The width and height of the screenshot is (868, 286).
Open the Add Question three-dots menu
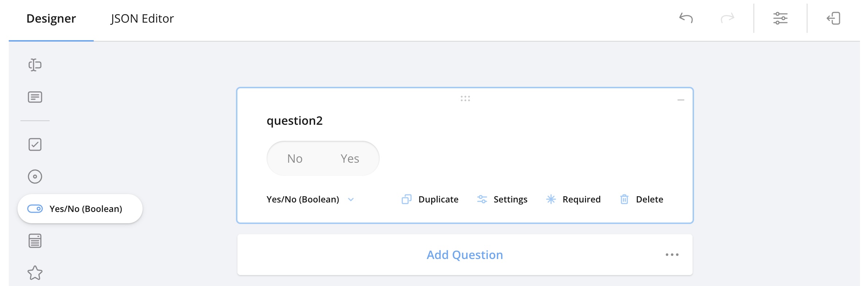coord(672,255)
